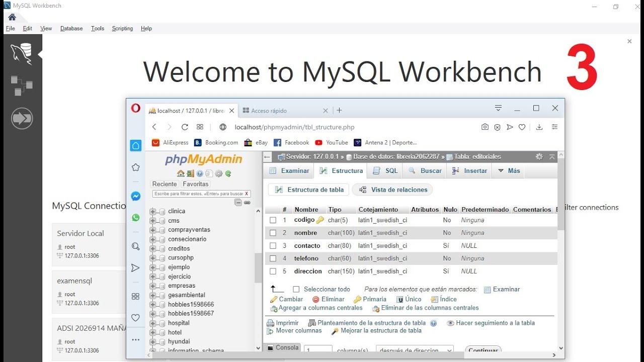
Task: Open the Insertar tab
Action: [469, 171]
